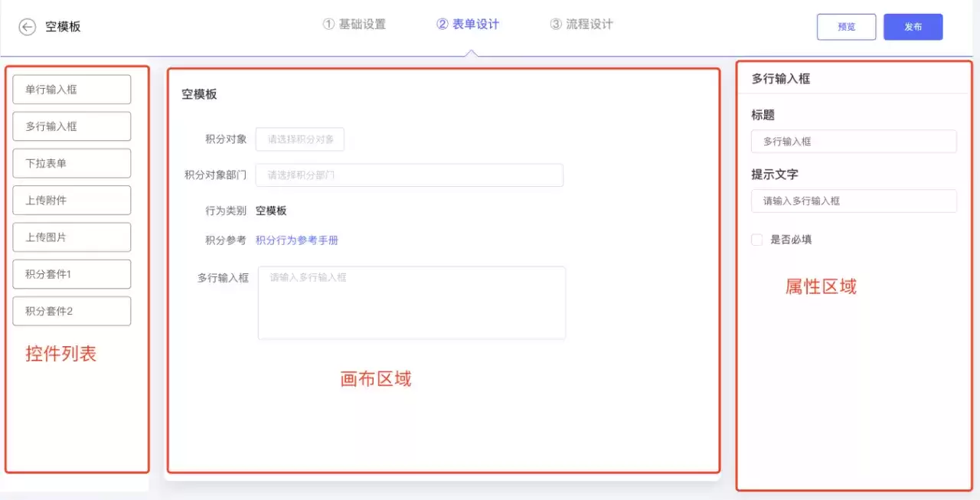Open the 请选择积分部门 selector
Viewport: 980px width, 500px height.
[x=410, y=175]
